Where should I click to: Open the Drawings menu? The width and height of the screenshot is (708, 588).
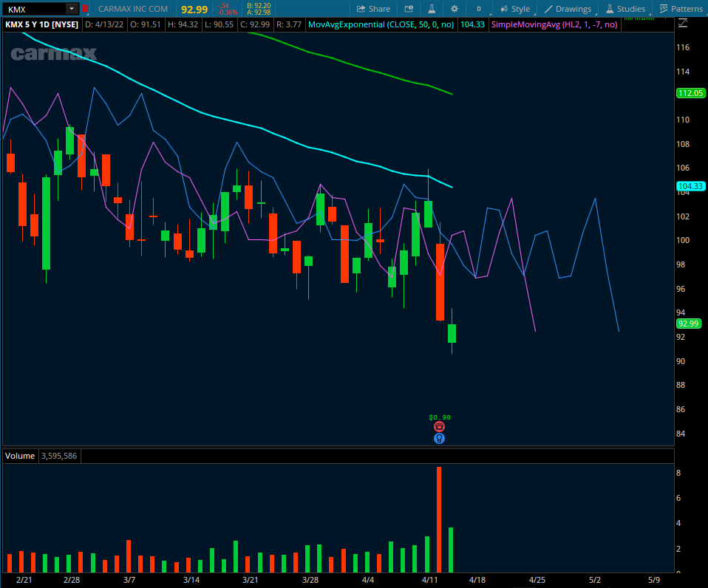tap(568, 9)
